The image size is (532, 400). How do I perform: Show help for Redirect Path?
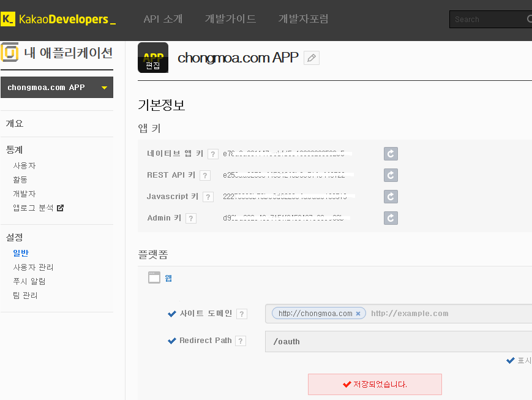241,341
